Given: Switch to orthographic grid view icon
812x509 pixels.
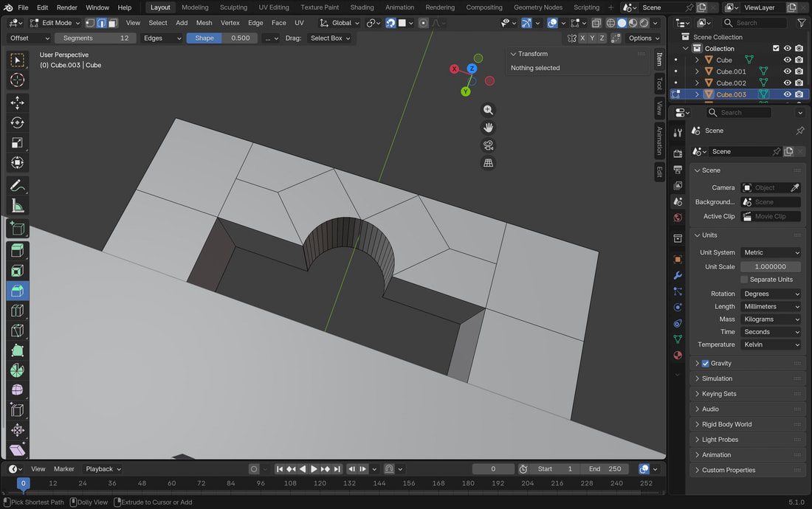Looking at the screenshot, I should [x=488, y=163].
